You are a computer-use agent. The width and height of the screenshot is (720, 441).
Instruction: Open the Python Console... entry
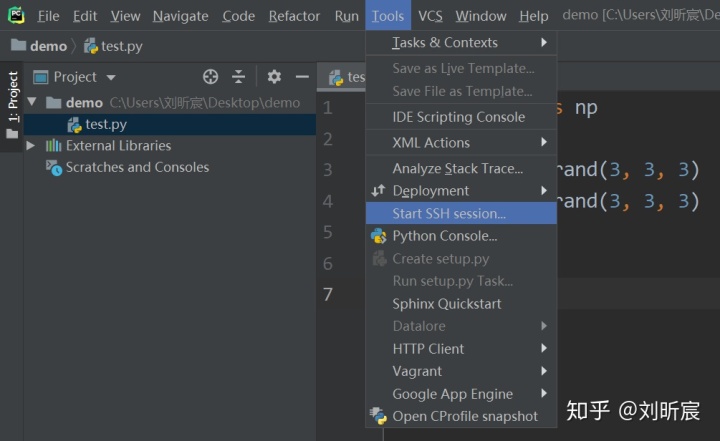coord(461,236)
